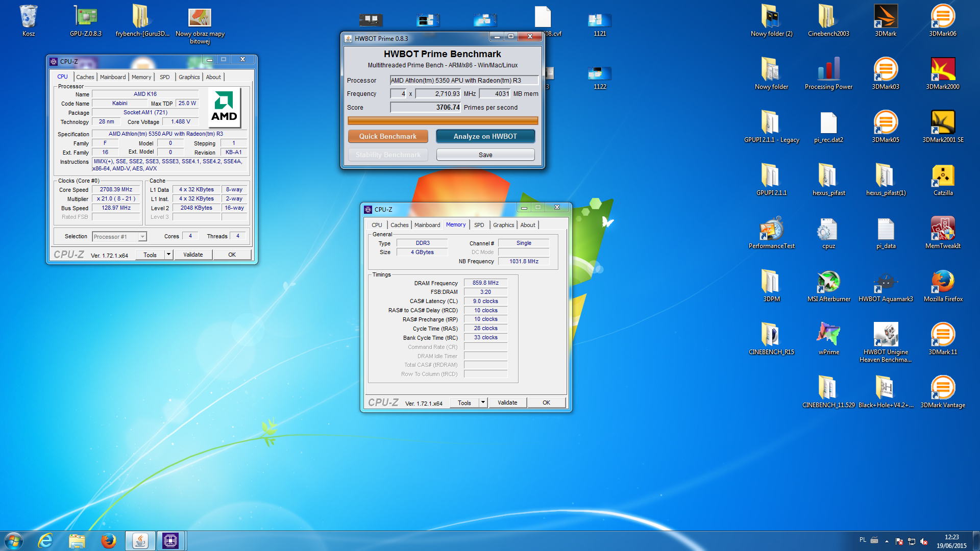Image resolution: width=980 pixels, height=551 pixels.
Task: Launch Internet Explorer from taskbar
Action: (x=46, y=541)
